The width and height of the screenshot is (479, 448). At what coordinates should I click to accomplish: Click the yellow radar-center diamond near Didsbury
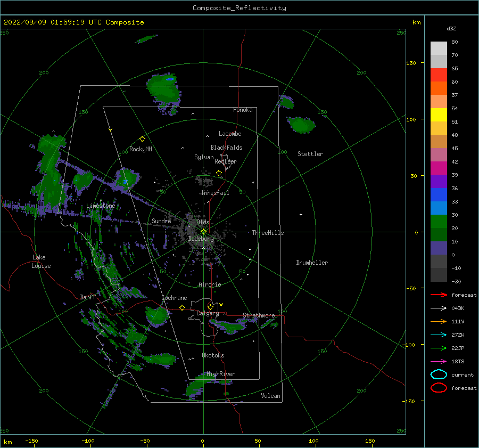coord(203,232)
